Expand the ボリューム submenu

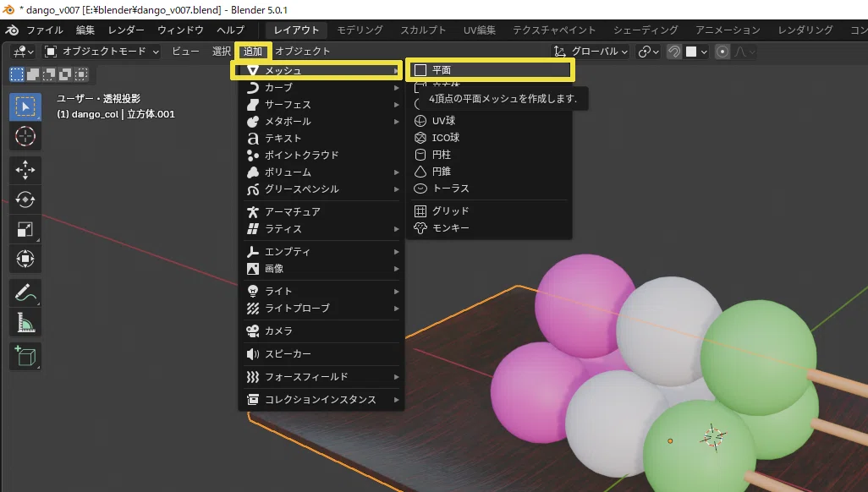pos(321,172)
